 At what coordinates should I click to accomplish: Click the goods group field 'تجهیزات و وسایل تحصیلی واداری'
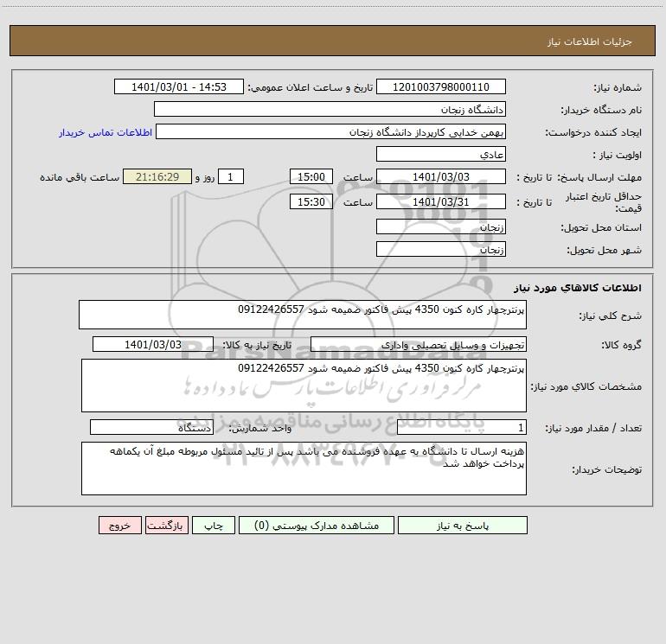(x=419, y=344)
